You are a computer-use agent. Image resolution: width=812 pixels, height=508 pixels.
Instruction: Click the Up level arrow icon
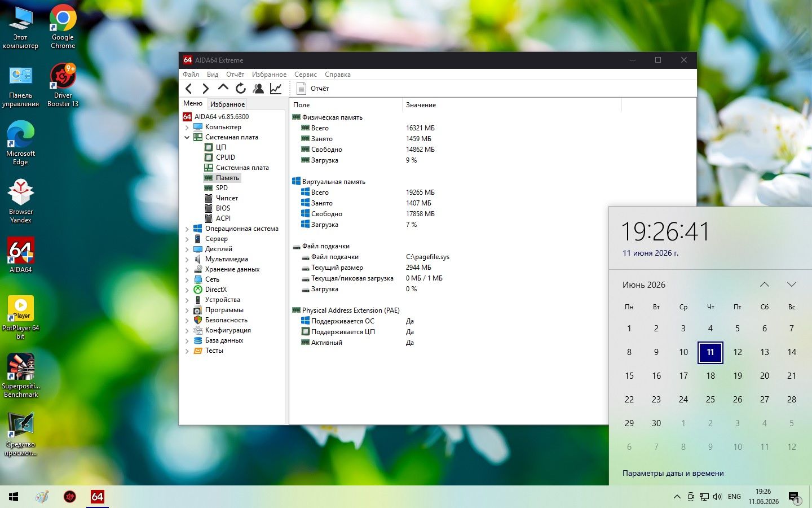(x=223, y=88)
